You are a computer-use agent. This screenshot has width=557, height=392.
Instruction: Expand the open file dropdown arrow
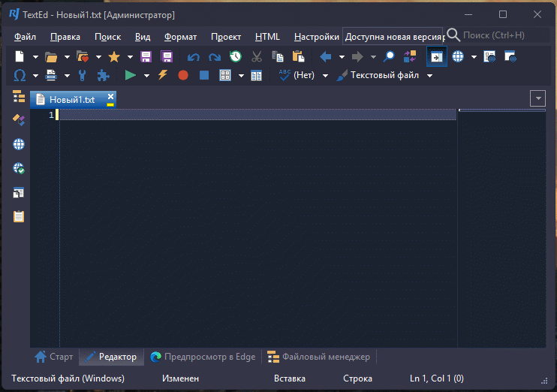click(67, 57)
